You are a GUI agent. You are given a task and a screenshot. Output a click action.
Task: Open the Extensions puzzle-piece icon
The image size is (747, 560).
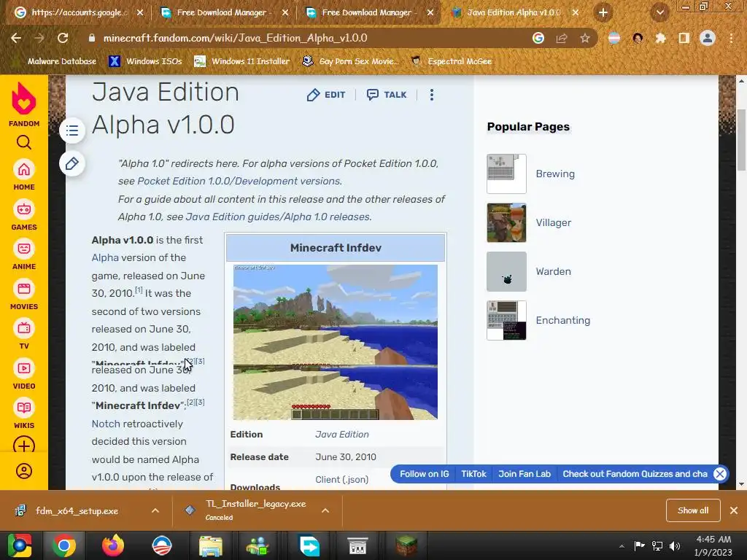[660, 38]
